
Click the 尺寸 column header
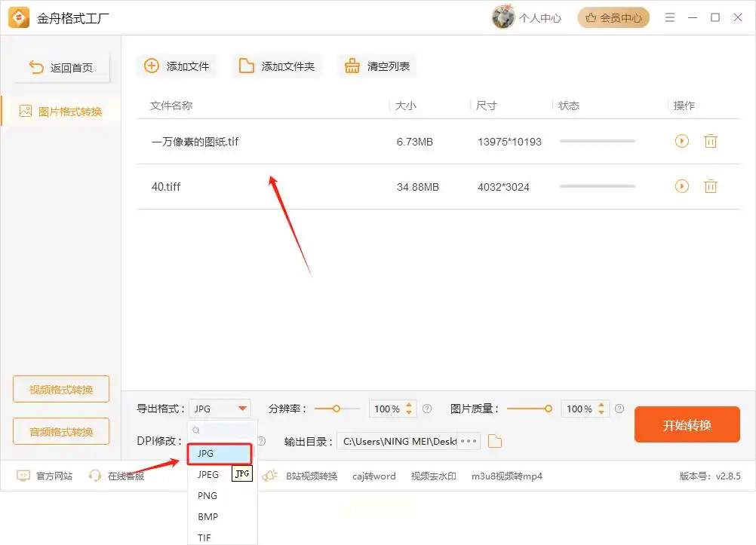[x=486, y=106]
